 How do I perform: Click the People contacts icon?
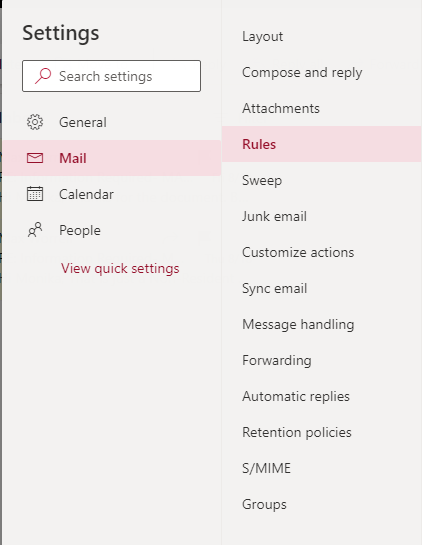35,230
